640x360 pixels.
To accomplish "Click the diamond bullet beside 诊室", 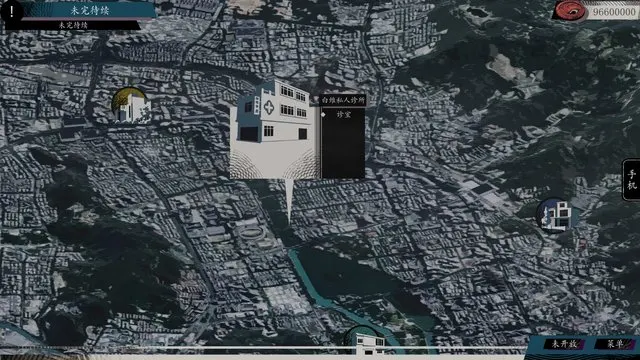I will (x=324, y=115).
